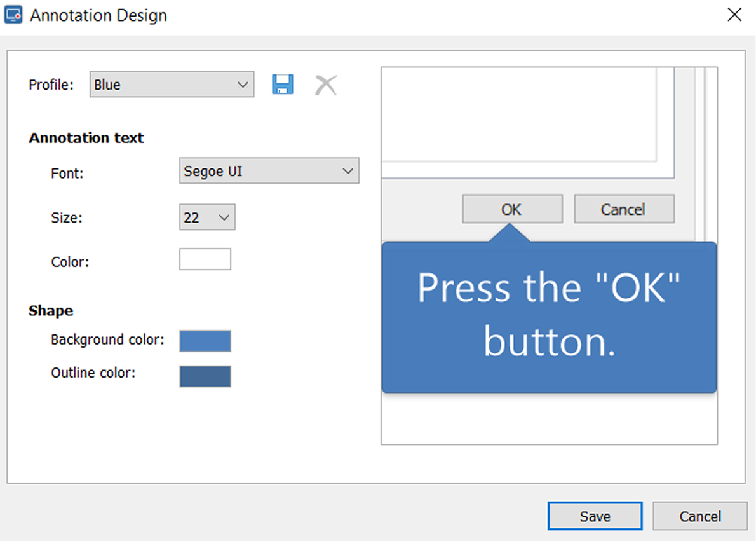The image size is (756, 541).
Task: Close the Annotation Design window
Action: (734, 15)
